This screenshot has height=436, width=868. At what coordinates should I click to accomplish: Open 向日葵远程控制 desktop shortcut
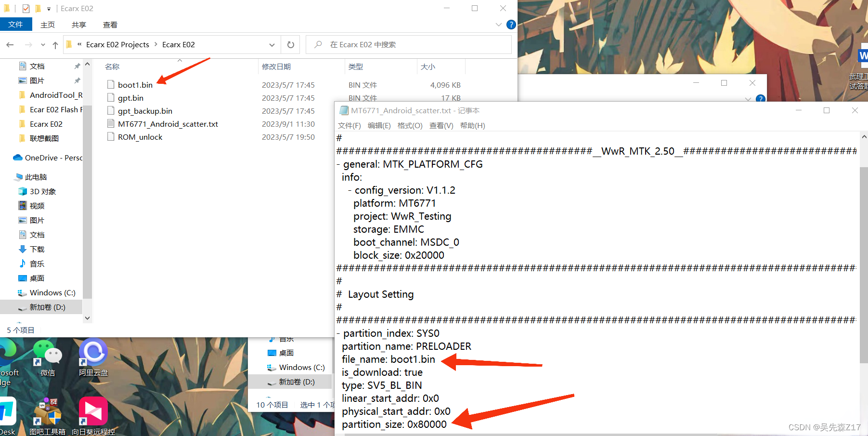click(93, 416)
